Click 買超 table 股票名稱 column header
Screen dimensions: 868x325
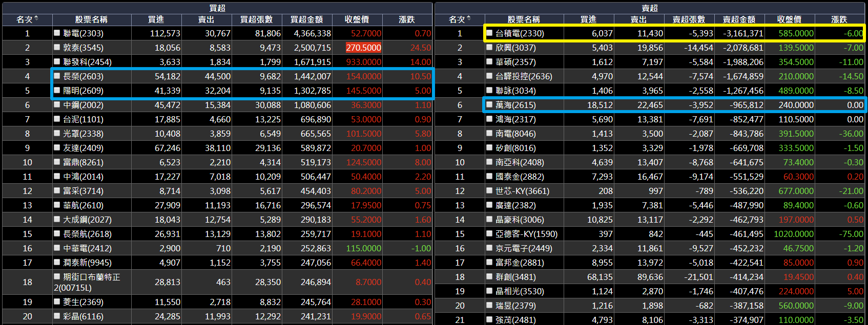click(x=91, y=19)
